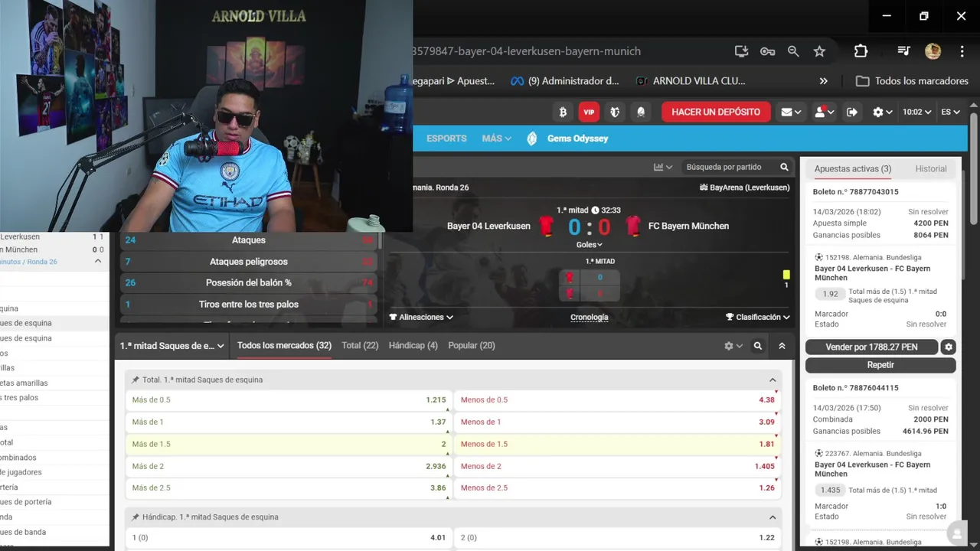Image resolution: width=980 pixels, height=551 pixels.
Task: Open site settings gear dropdown in header
Action: click(x=883, y=112)
